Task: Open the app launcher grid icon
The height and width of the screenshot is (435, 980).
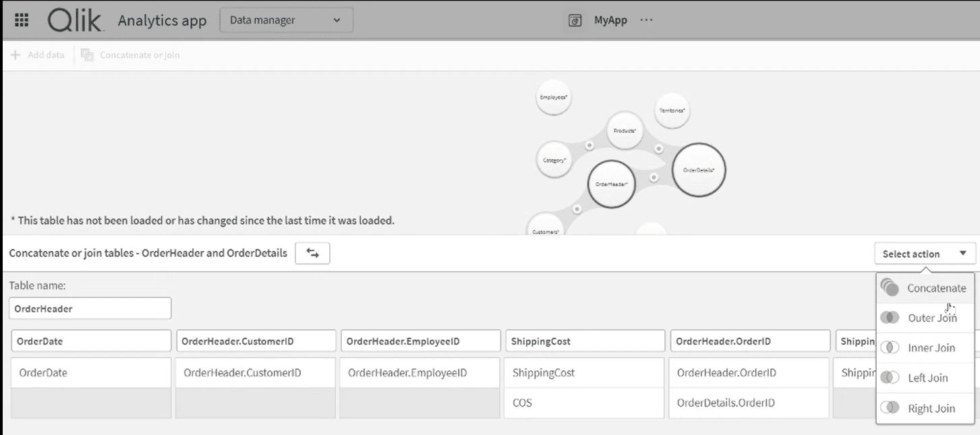Action: [x=21, y=20]
